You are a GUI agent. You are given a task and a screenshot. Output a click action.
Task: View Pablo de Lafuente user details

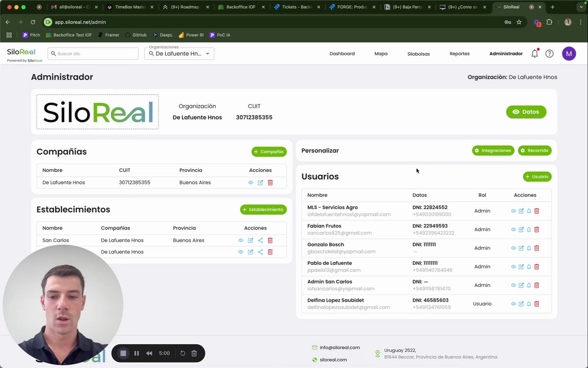[514, 267]
